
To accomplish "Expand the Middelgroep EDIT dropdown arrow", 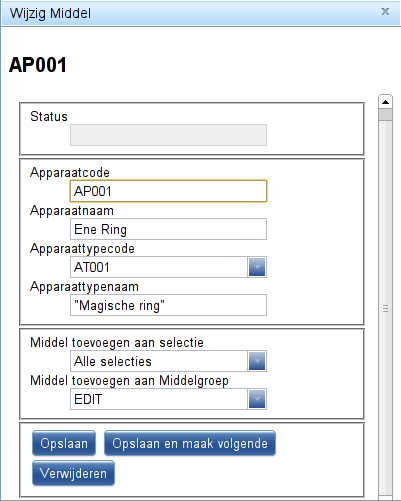I will click(257, 399).
